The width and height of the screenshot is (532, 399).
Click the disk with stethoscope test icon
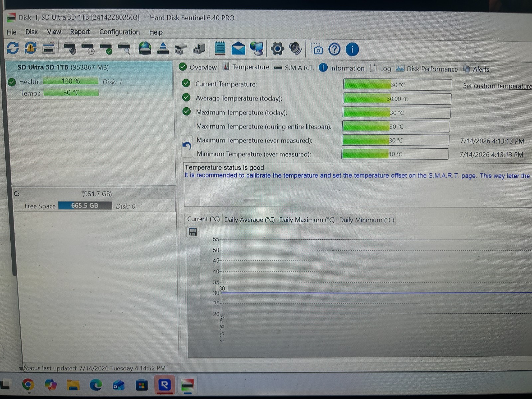tap(69, 49)
